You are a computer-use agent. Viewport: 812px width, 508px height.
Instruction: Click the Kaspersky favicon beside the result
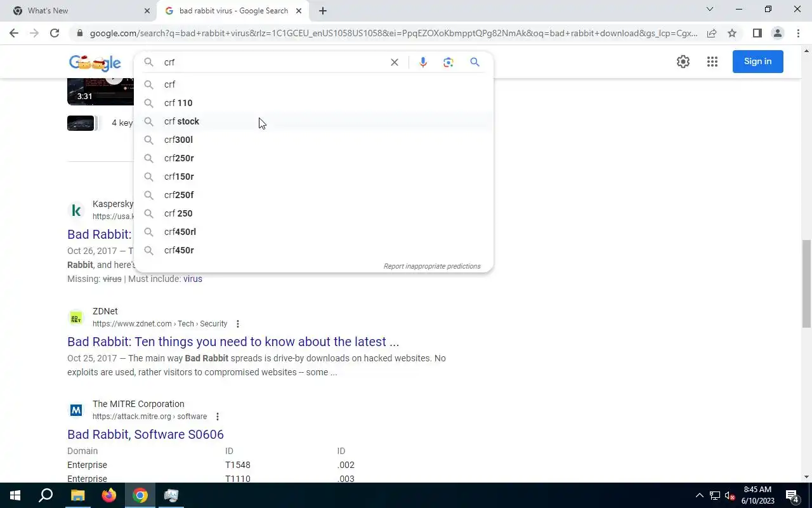[76, 210]
